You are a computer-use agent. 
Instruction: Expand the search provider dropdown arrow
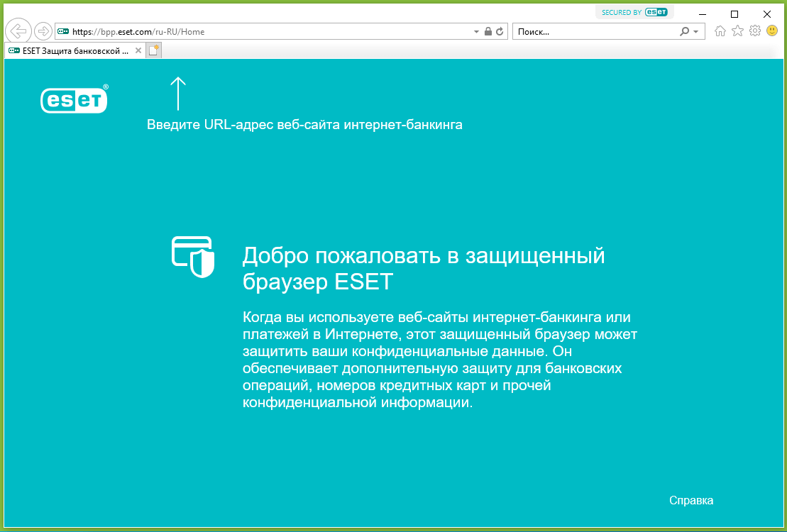click(695, 32)
